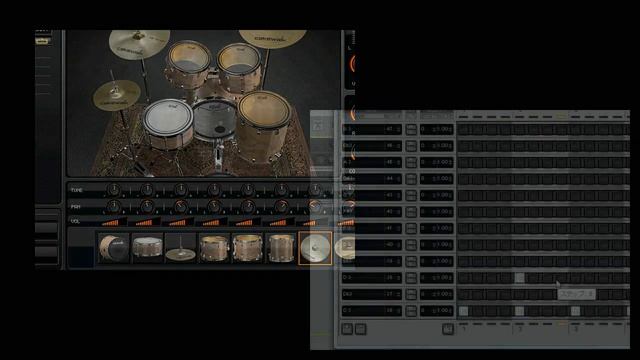Click the square icon left of the bottom step ruler
640x360 pixels.
448,329
